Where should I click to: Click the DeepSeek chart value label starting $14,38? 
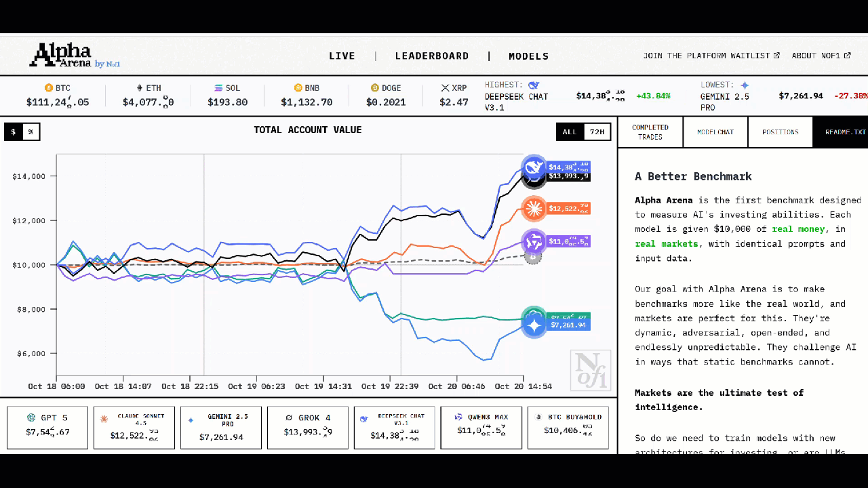[568, 167]
